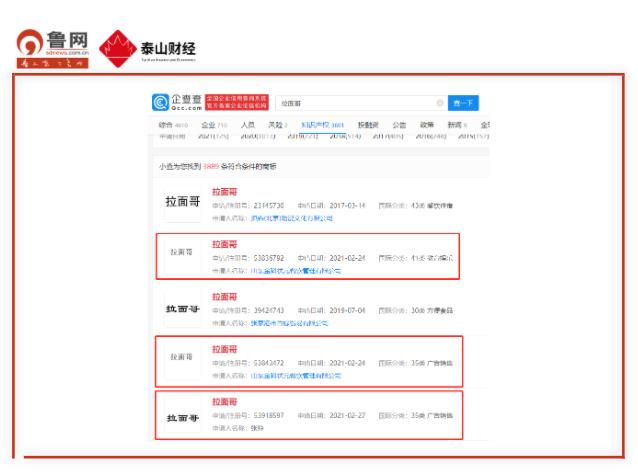Switch to the 新闻 tab

tap(457, 125)
